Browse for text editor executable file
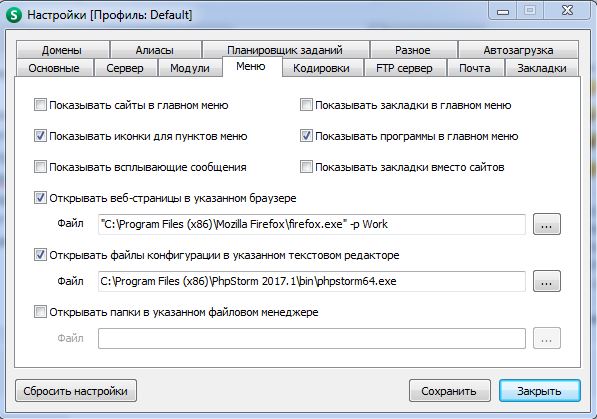 coord(546,281)
